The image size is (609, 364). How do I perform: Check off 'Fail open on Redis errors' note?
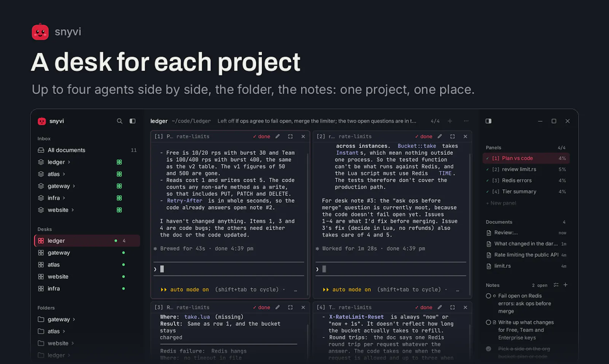click(488, 296)
